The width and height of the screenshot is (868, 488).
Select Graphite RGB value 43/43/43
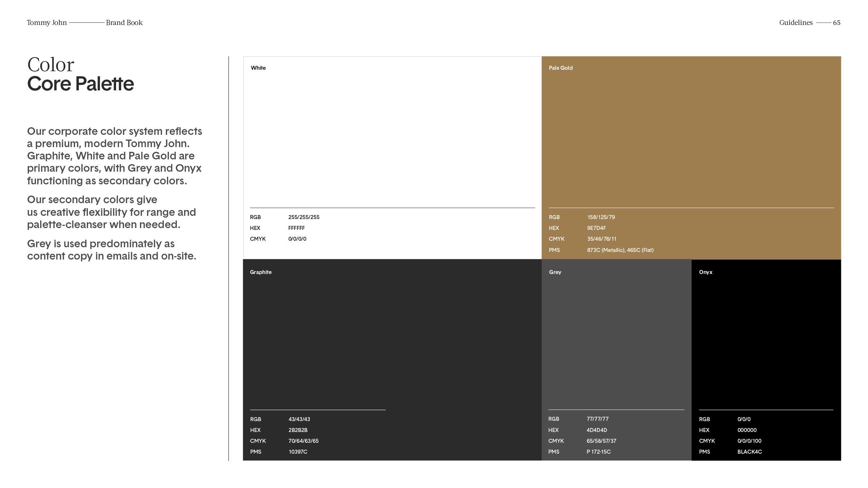pos(299,419)
